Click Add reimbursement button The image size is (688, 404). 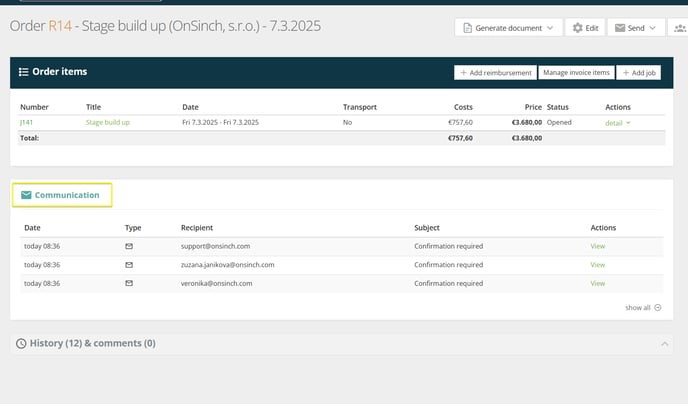(495, 72)
